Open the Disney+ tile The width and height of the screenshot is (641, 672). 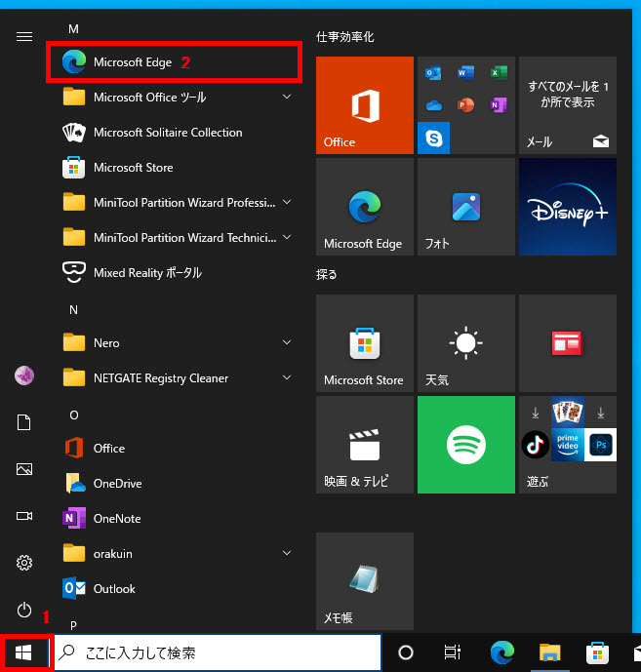pyautogui.click(x=567, y=207)
